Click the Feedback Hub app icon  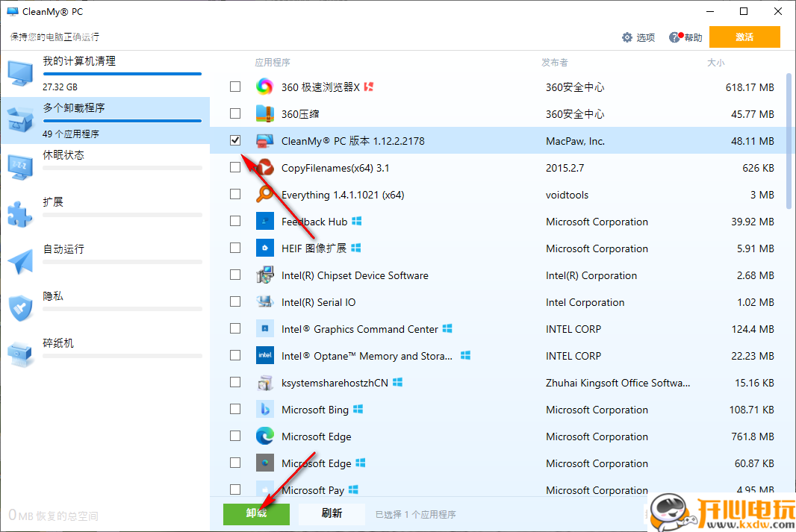(x=264, y=222)
